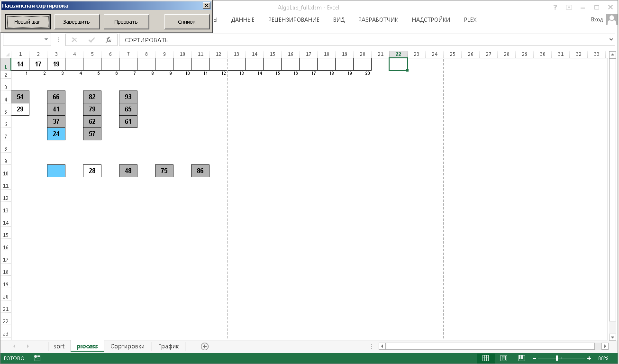Expand the formula bar chevron
The width and height of the screenshot is (619, 364).
[611, 40]
